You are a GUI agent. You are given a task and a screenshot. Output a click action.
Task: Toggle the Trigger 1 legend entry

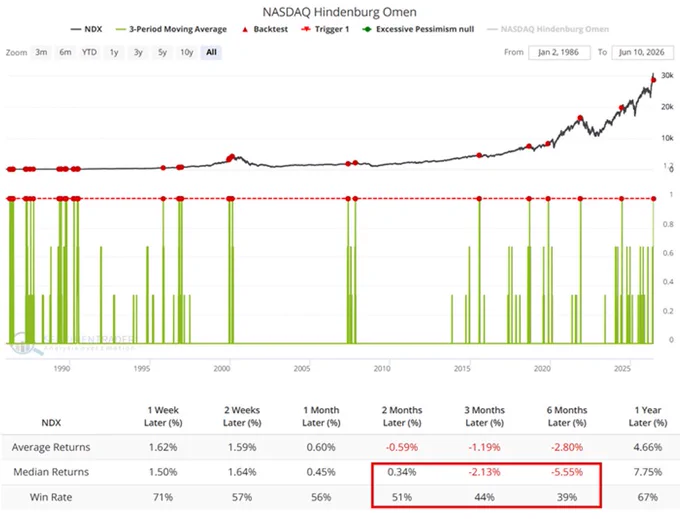(325, 29)
